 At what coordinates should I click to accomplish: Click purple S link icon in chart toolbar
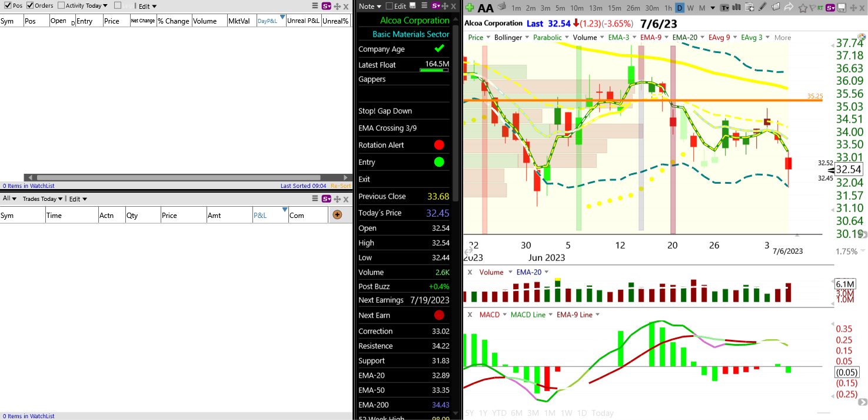coord(830,8)
